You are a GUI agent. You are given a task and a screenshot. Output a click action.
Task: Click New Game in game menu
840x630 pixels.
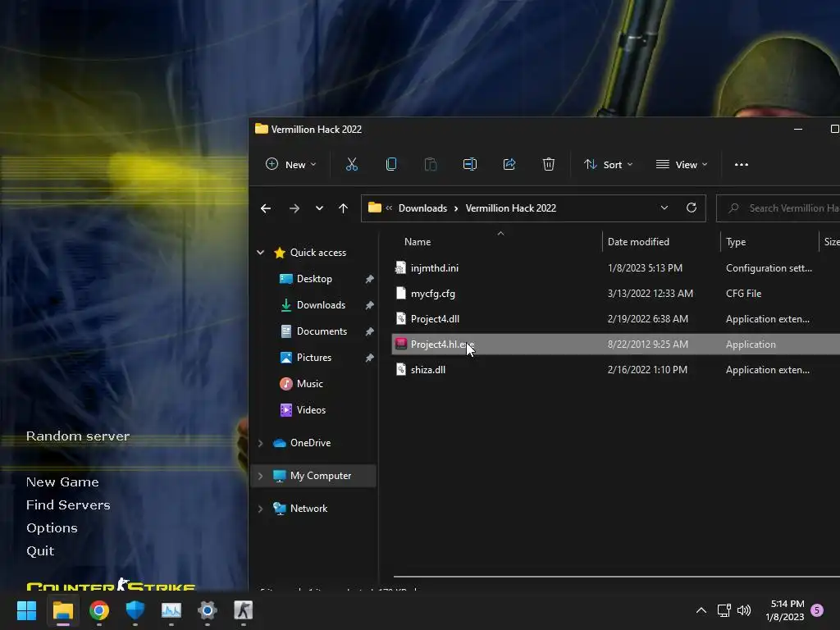click(62, 482)
